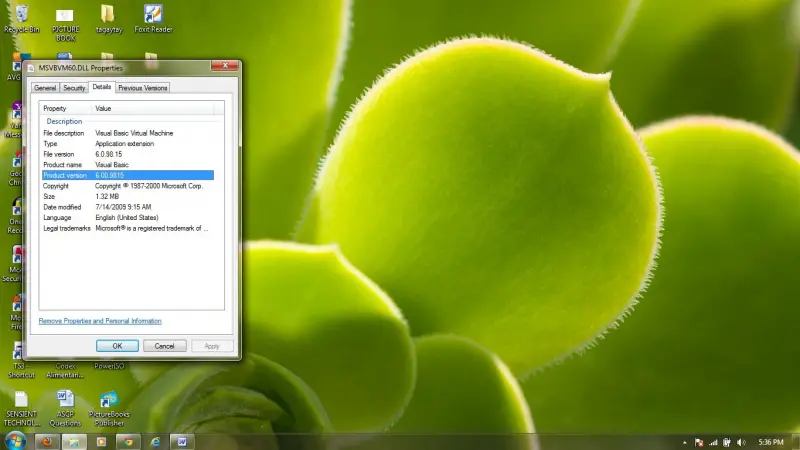Screen dimensions: 800x450
Task: Select the Date modified row
Action: pyautogui.click(x=128, y=207)
